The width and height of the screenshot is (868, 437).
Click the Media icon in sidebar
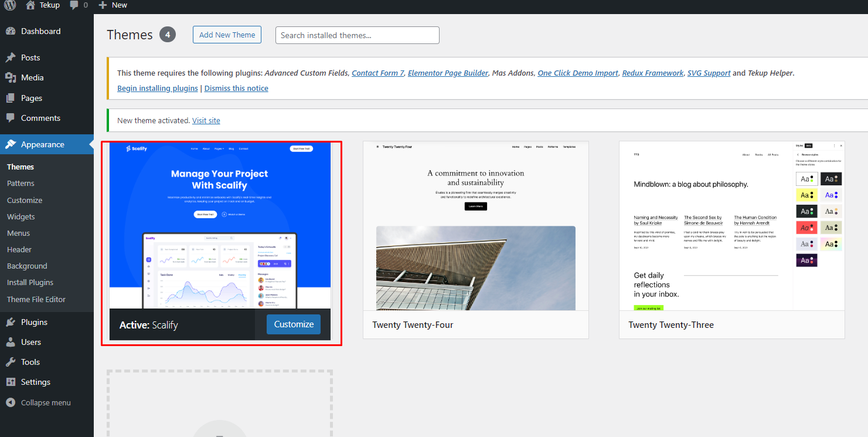click(11, 77)
